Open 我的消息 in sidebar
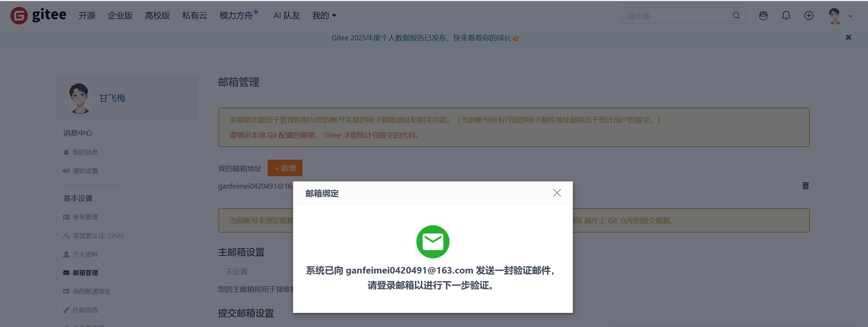The height and width of the screenshot is (327, 868). (85, 152)
